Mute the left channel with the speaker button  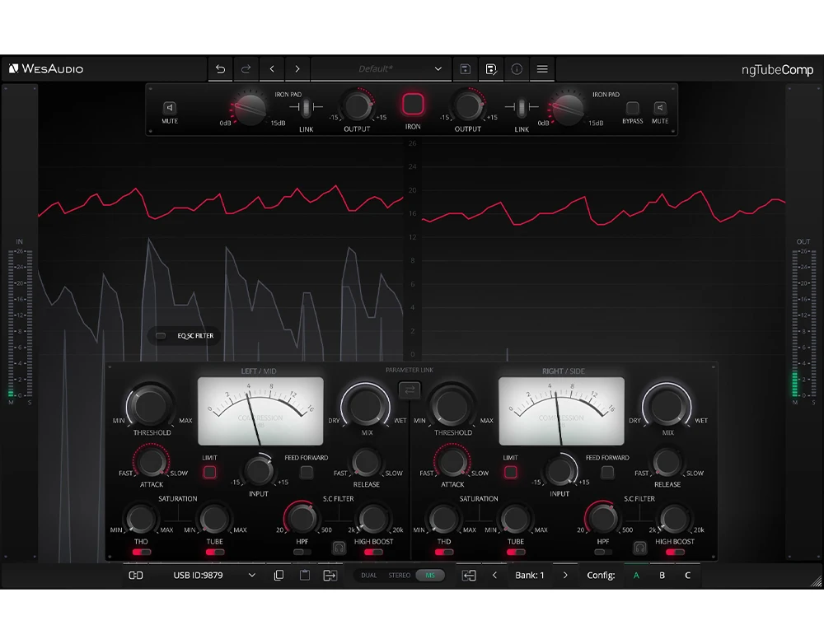[169, 108]
